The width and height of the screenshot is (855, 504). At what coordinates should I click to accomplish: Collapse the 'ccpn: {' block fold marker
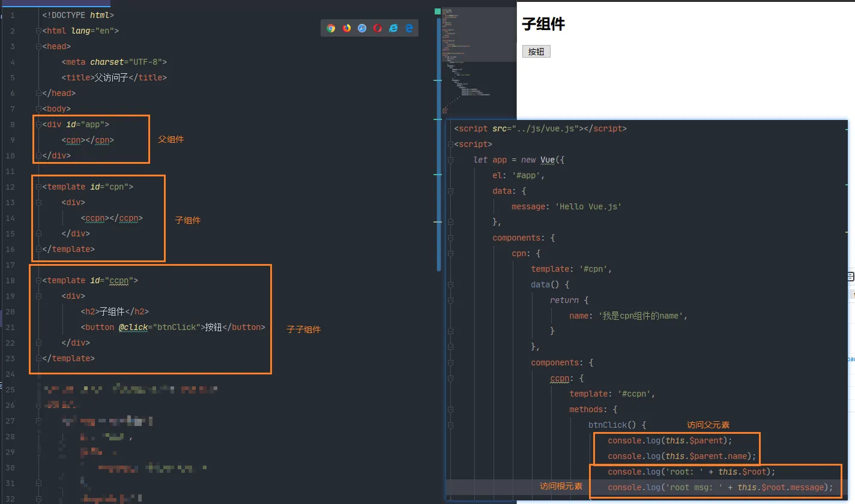click(x=450, y=378)
